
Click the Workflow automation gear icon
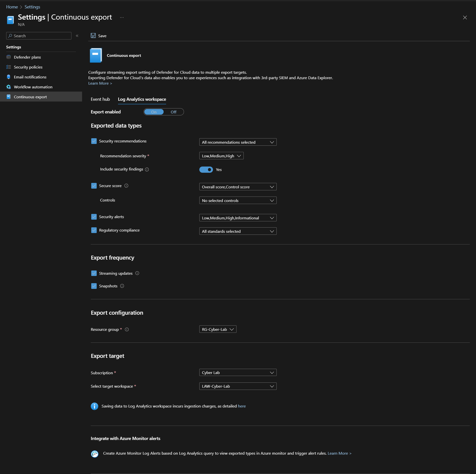tap(9, 87)
